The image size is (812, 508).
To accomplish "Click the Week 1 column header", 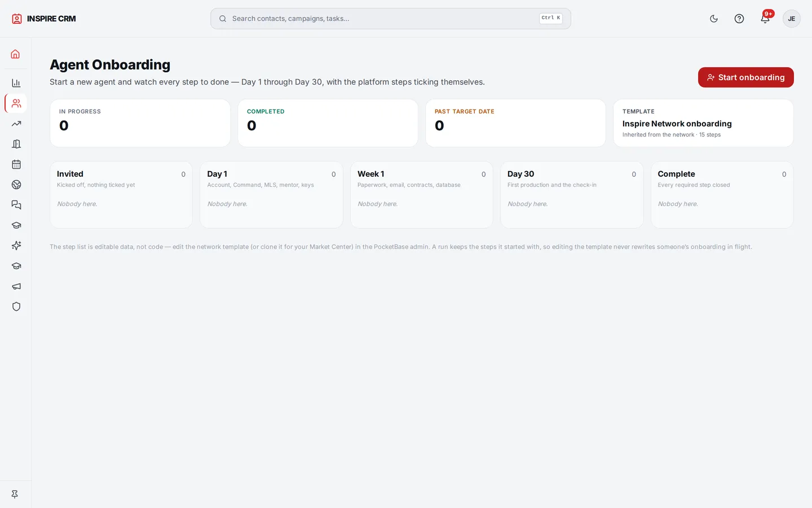I will tap(370, 174).
